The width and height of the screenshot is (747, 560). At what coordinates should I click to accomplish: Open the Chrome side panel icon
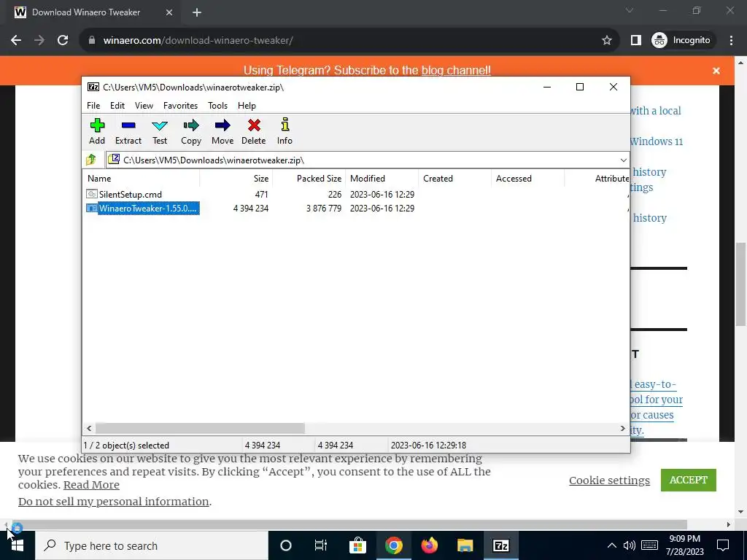(x=635, y=41)
